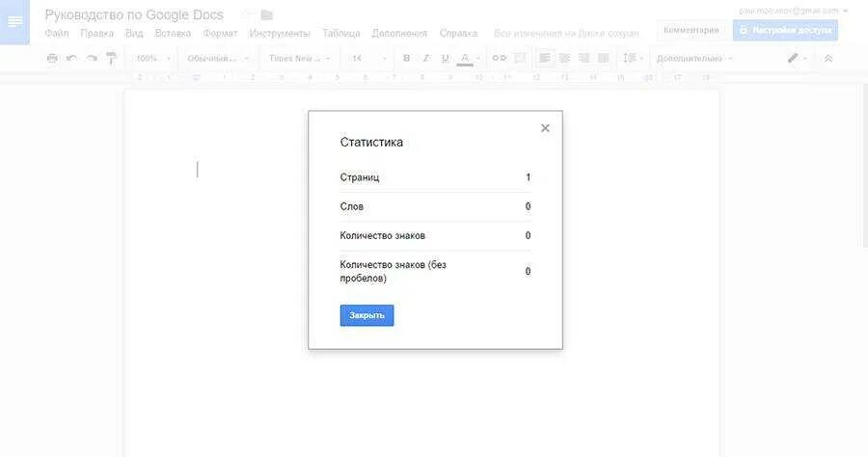Click the 'Слов' row label

pyautogui.click(x=351, y=206)
